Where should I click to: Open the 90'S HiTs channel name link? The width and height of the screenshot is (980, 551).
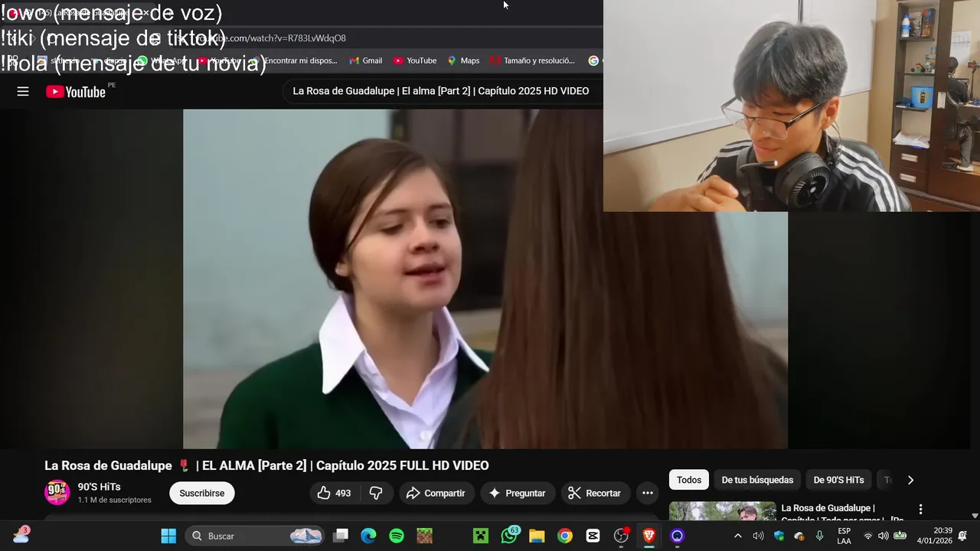tap(99, 487)
